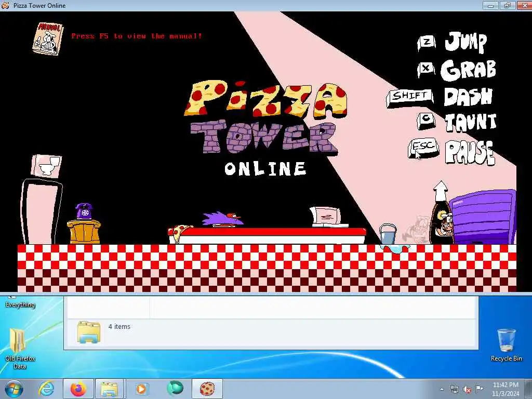Click the Z key icon beside Jump
This screenshot has width=532, height=399.
click(427, 43)
